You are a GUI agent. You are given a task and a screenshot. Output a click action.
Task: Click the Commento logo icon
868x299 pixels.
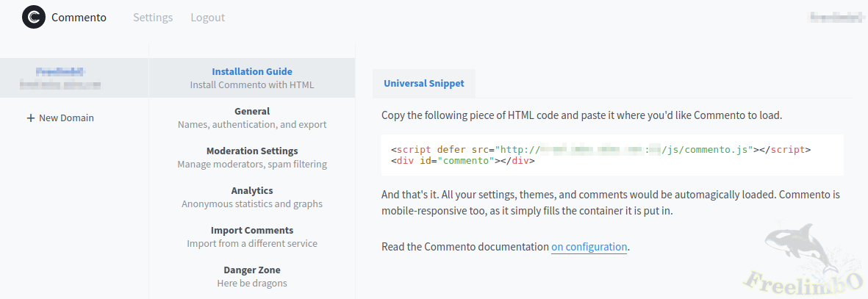point(34,17)
